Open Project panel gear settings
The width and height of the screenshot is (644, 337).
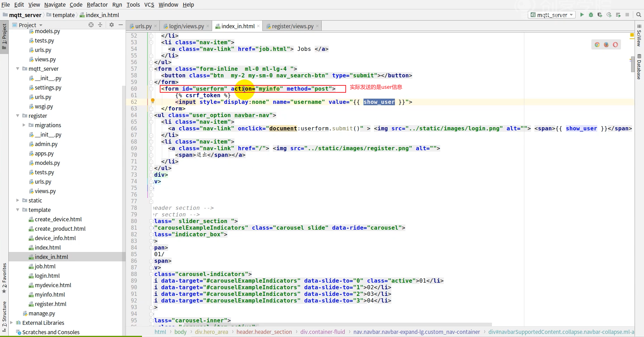(x=112, y=25)
